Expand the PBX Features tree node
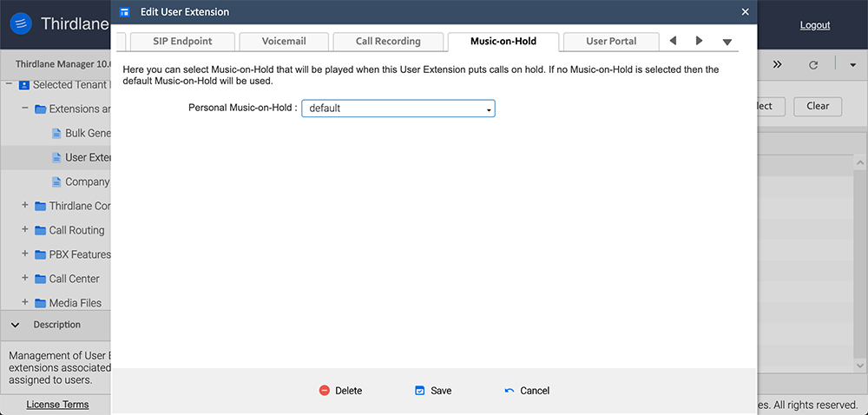This screenshot has height=415, width=868. point(25,254)
